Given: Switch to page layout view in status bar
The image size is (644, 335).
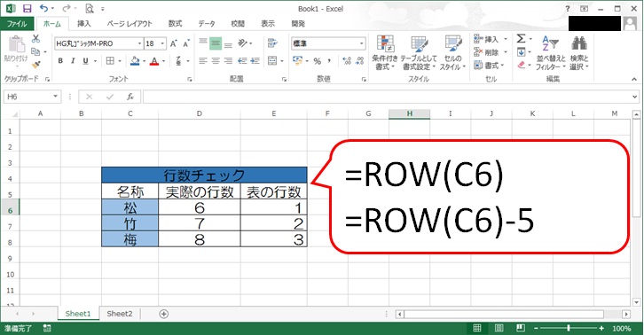Looking at the screenshot, I should (x=499, y=328).
